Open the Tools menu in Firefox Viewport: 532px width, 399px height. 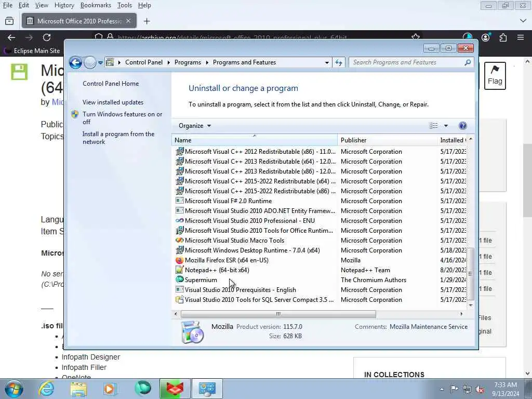click(x=125, y=5)
